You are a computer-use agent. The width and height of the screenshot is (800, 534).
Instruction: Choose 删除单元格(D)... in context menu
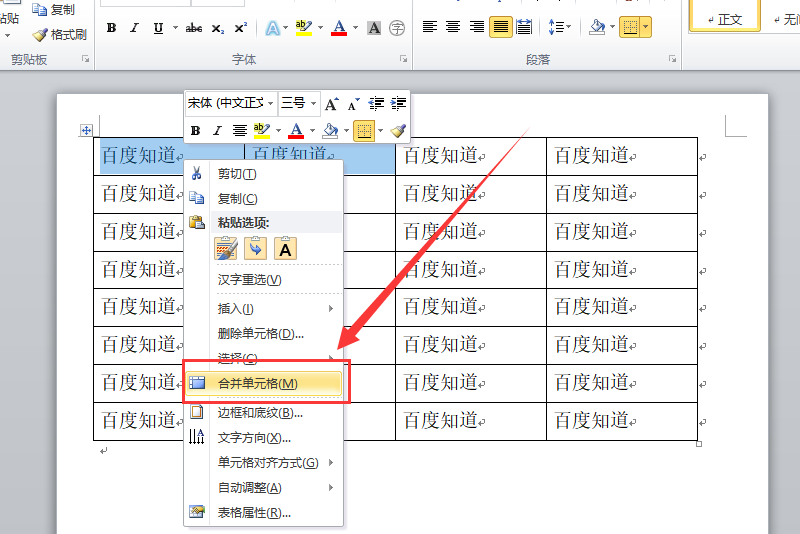(x=260, y=333)
